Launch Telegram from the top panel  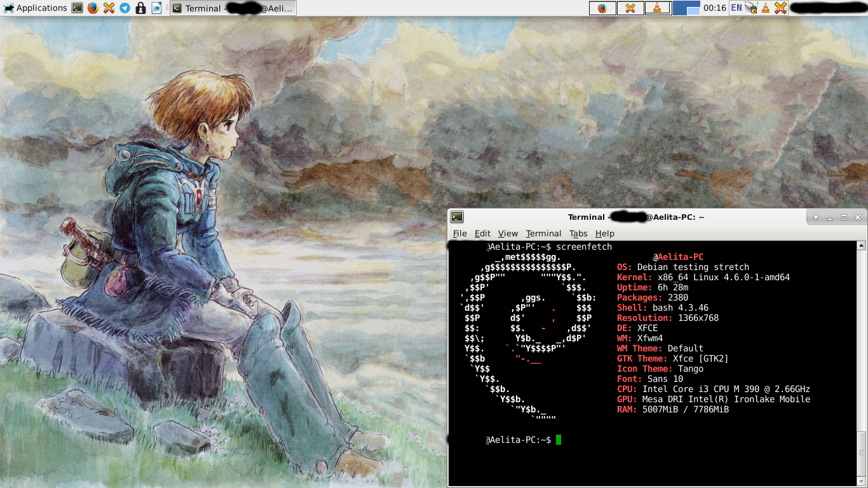coord(125,8)
